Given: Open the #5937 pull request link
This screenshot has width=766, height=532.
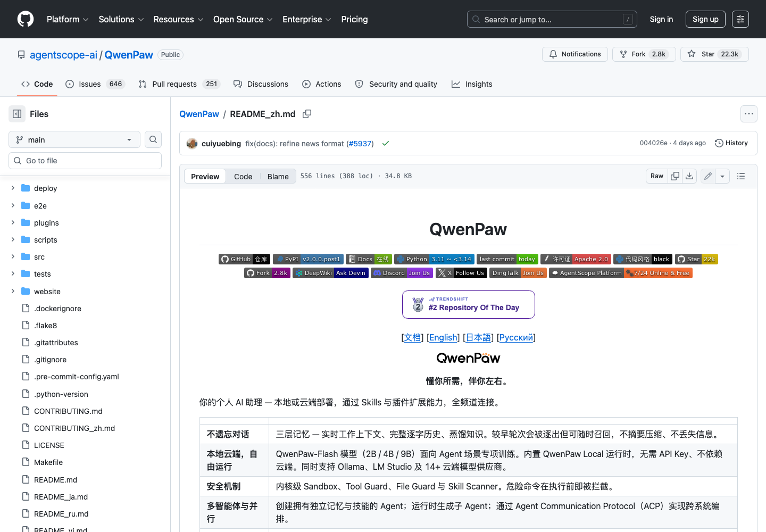Looking at the screenshot, I should click(360, 144).
